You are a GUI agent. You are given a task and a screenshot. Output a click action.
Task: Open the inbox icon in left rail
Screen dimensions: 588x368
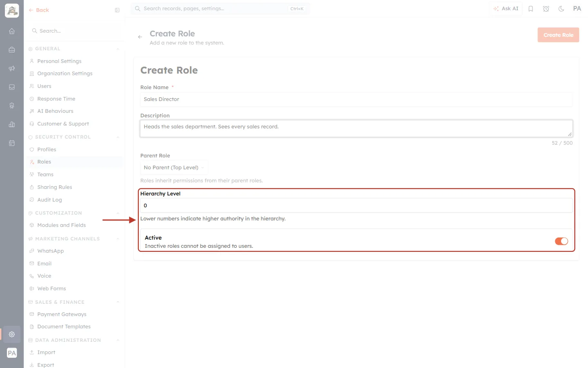click(x=12, y=87)
